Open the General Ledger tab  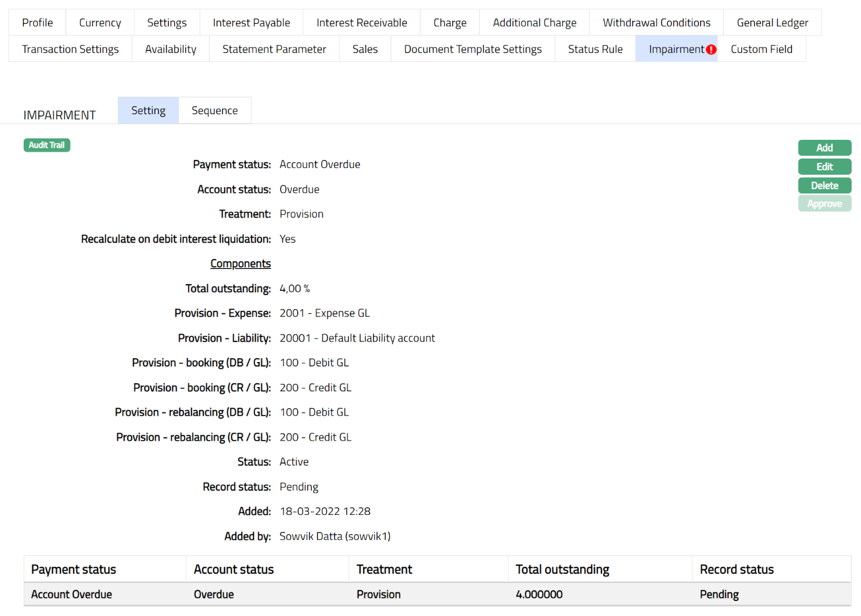point(772,22)
